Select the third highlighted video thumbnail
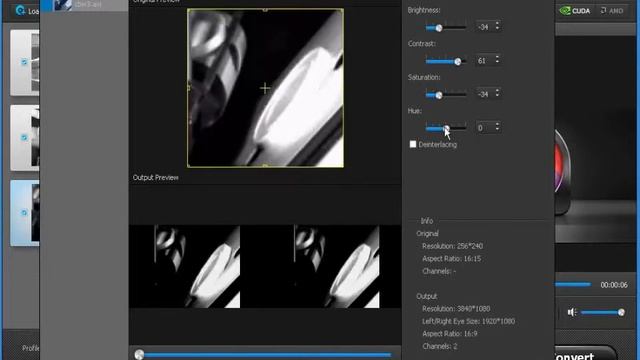The height and width of the screenshot is (360, 640). pyautogui.click(x=25, y=213)
